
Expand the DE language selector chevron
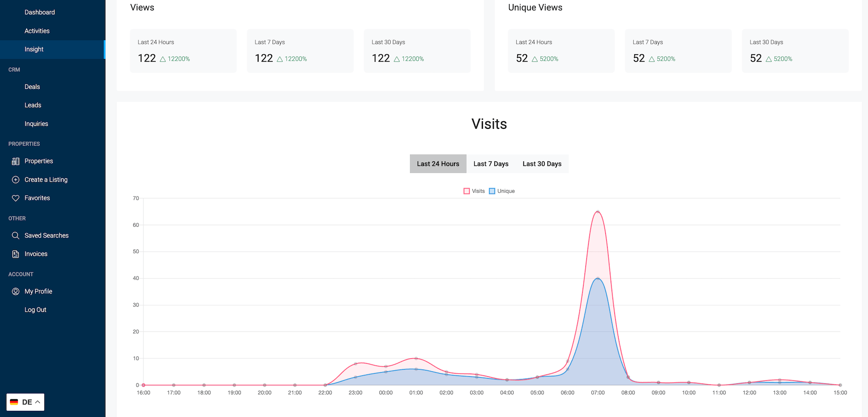(x=38, y=402)
